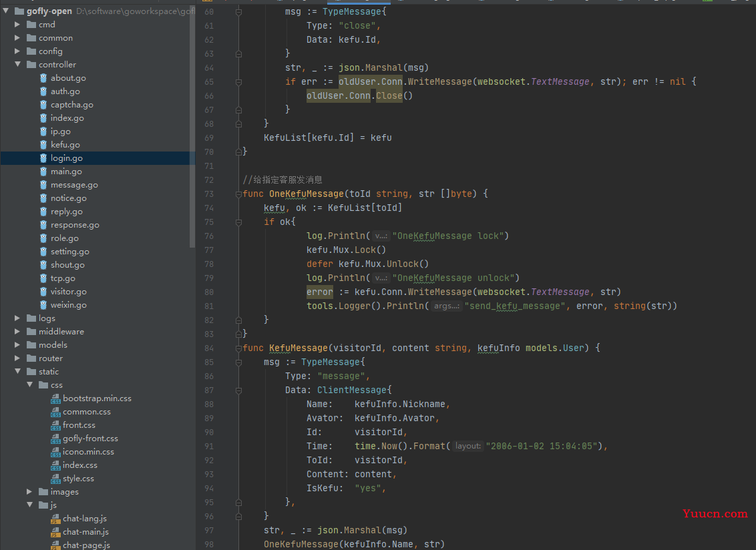Open response.go file

click(75, 225)
